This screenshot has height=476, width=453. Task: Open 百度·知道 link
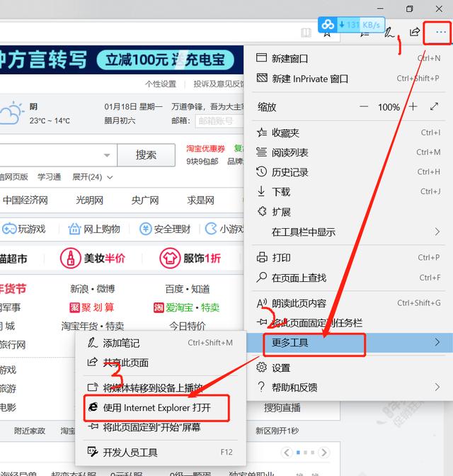pyautogui.click(x=187, y=289)
